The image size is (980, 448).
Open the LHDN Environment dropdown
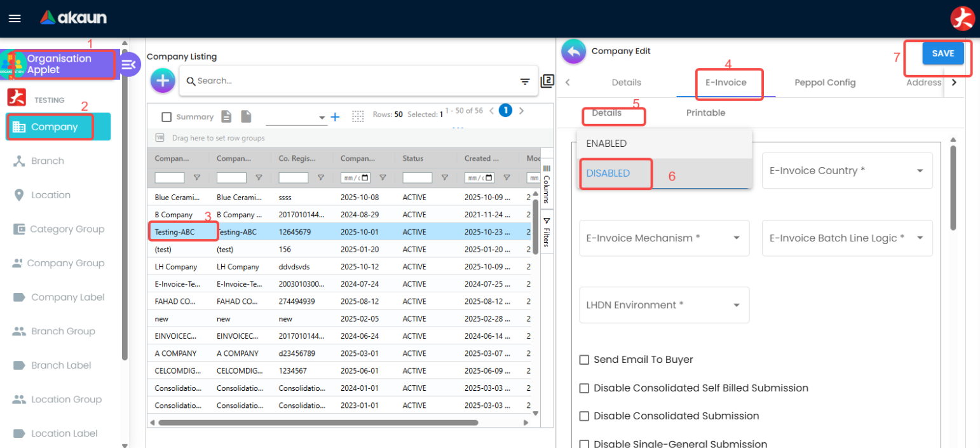(x=664, y=304)
